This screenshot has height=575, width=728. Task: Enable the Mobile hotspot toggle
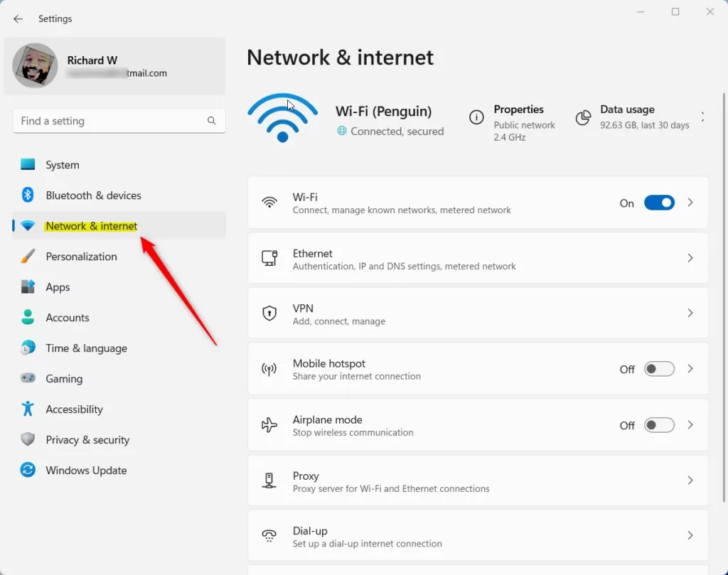coord(659,369)
